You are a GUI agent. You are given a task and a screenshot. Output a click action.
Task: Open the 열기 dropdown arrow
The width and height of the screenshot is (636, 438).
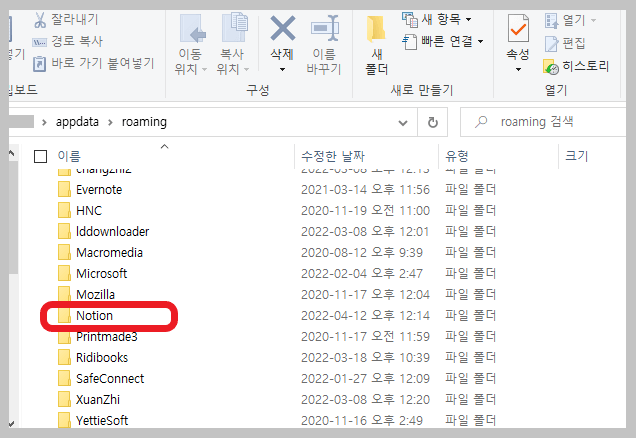593,20
